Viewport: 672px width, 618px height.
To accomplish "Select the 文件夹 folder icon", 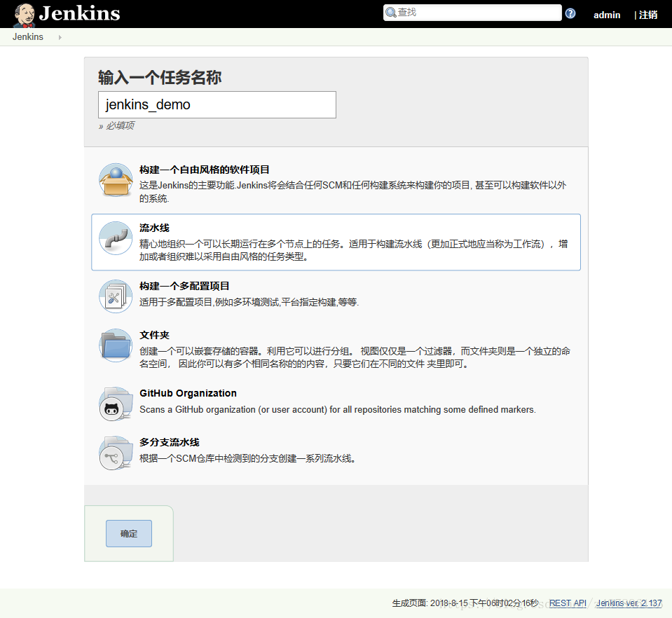I will click(116, 345).
